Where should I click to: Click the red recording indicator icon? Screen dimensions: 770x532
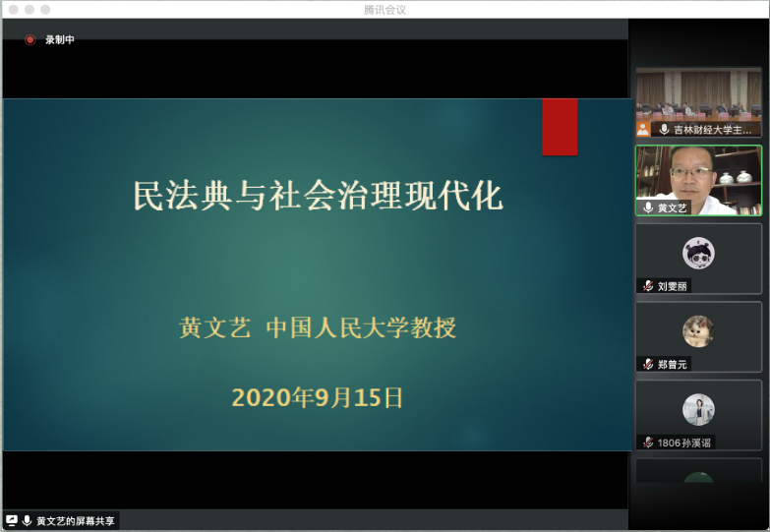pyautogui.click(x=30, y=40)
